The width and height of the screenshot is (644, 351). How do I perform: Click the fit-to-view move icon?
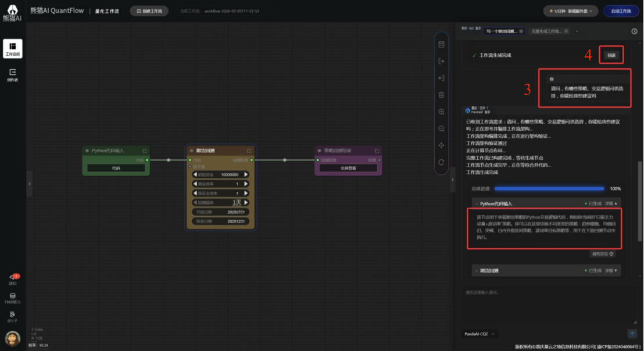[x=442, y=145]
